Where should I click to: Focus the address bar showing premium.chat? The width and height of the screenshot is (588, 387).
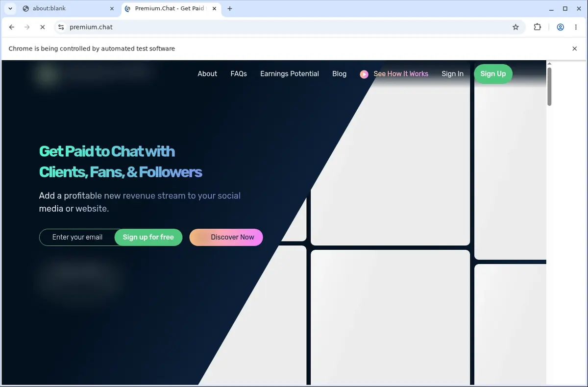(x=289, y=27)
